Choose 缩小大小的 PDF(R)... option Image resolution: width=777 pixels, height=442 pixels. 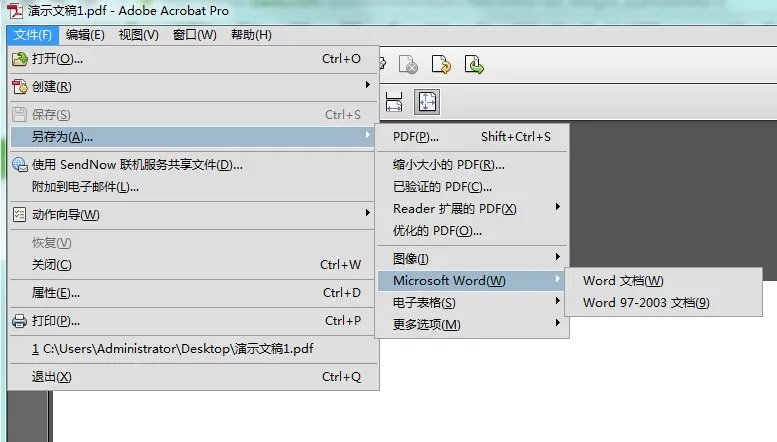point(472,165)
